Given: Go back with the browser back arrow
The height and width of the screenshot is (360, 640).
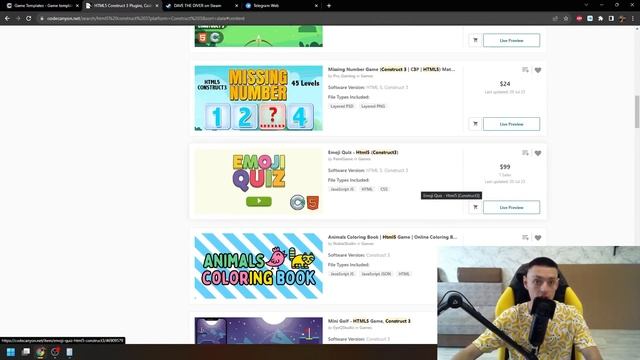Looking at the screenshot, I should pyautogui.click(x=7, y=18).
